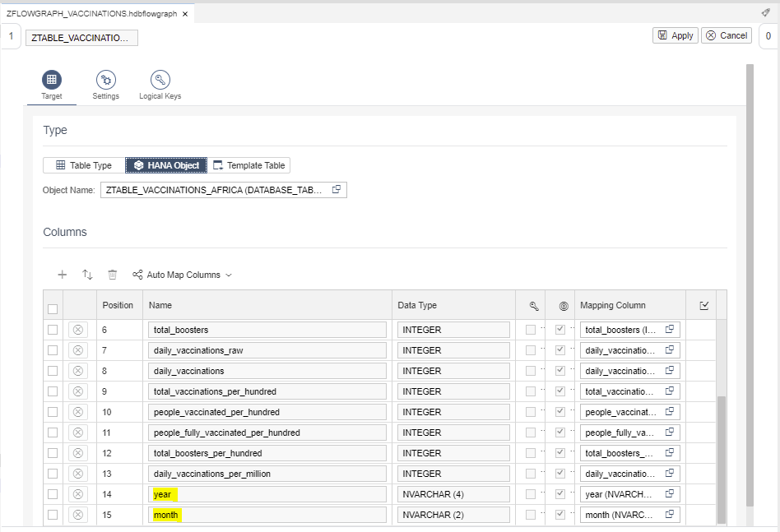Click the key column header icon
The height and width of the screenshot is (532, 780).
coord(534,306)
